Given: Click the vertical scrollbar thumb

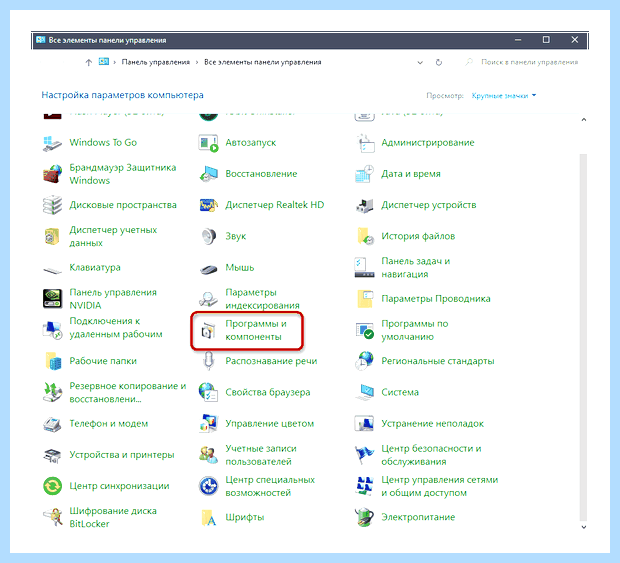Looking at the screenshot, I should pyautogui.click(x=584, y=337).
